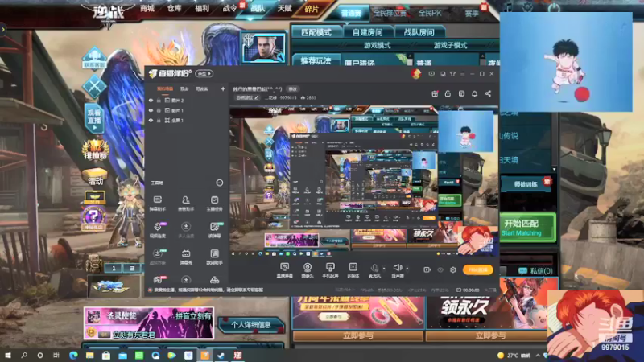Click the player avatar portrait in game

(x=264, y=47)
